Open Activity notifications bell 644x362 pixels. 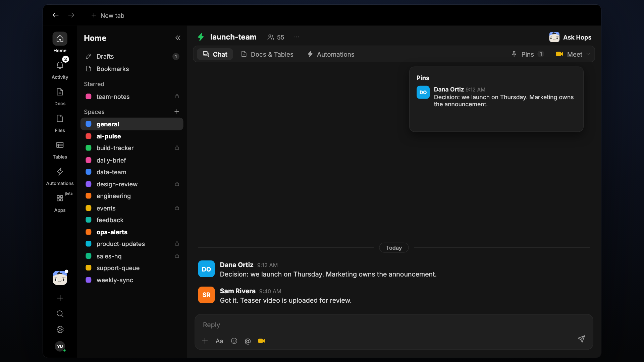(x=60, y=65)
